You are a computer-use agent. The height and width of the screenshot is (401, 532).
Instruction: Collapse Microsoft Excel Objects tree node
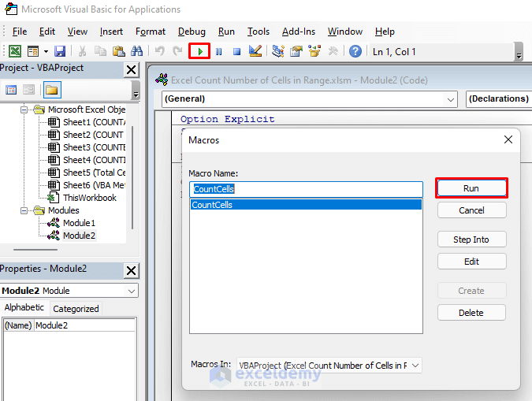[24, 110]
